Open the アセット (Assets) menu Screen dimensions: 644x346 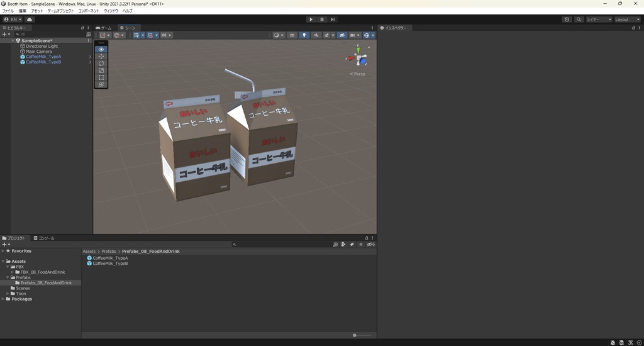[37, 11]
